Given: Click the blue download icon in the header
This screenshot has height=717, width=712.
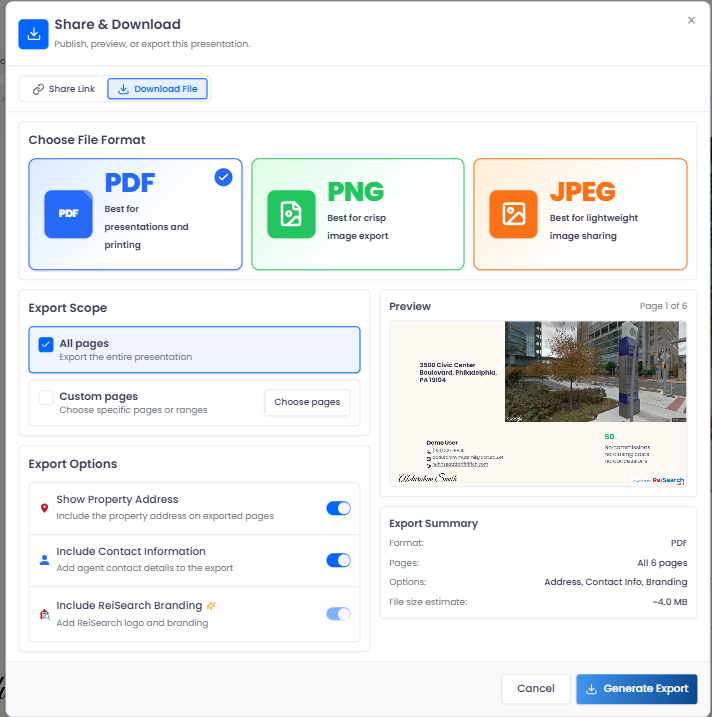Looking at the screenshot, I should click(33, 34).
